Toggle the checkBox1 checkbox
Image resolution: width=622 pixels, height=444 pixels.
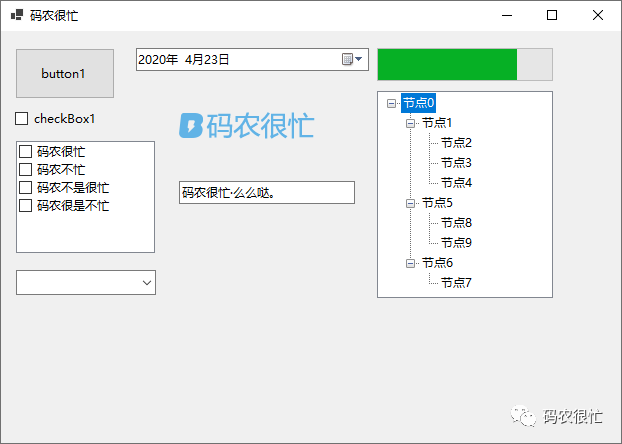tap(21, 119)
